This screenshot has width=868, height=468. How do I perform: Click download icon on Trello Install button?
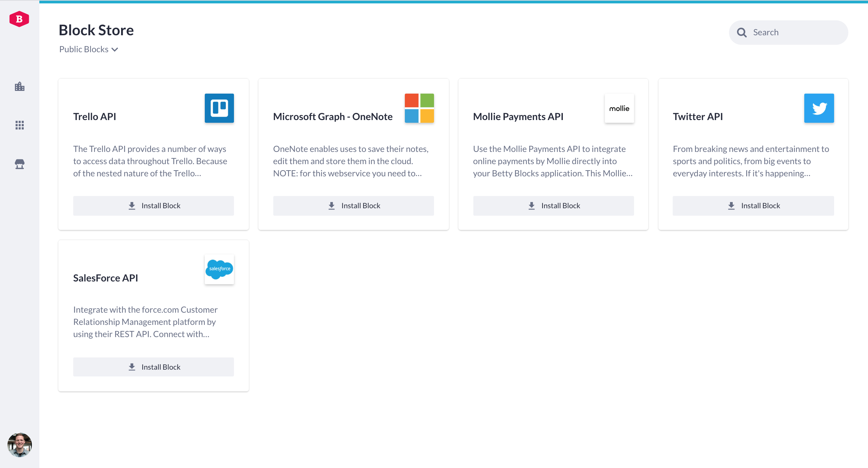(132, 206)
